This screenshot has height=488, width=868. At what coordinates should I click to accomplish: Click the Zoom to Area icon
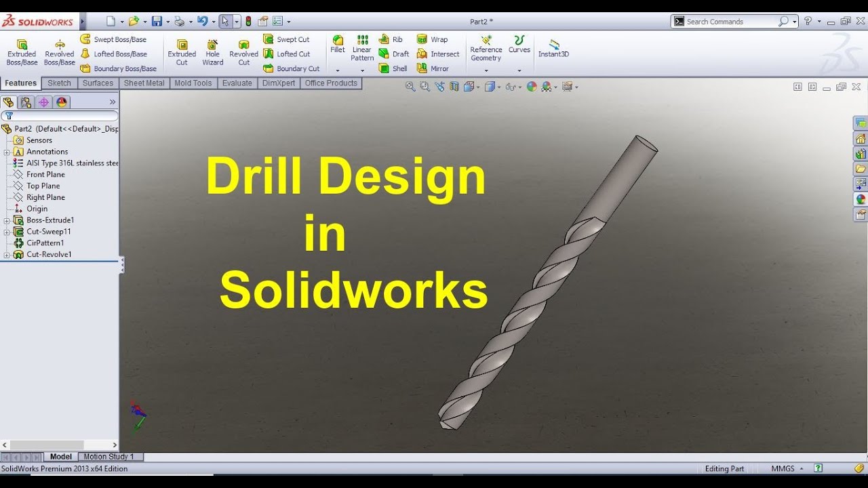pos(425,87)
